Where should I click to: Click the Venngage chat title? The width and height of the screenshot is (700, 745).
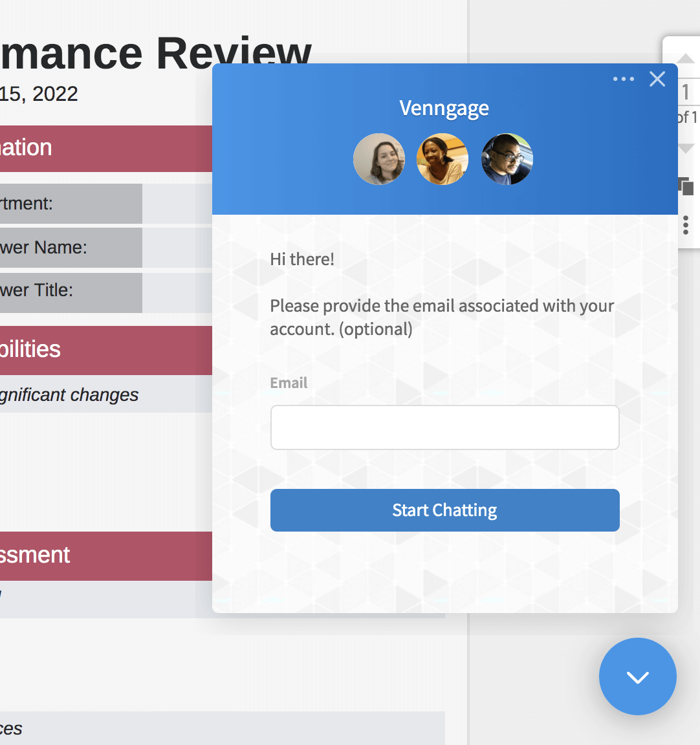point(444,109)
